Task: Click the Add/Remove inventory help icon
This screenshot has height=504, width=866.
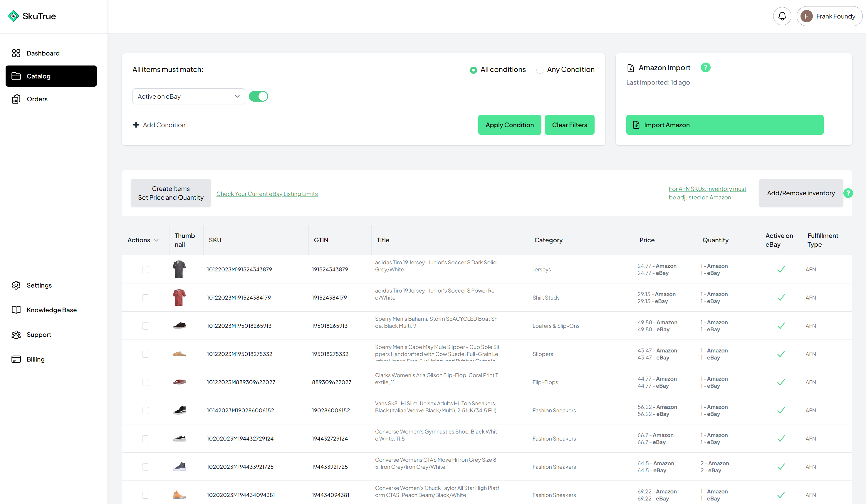Action: pos(848,193)
